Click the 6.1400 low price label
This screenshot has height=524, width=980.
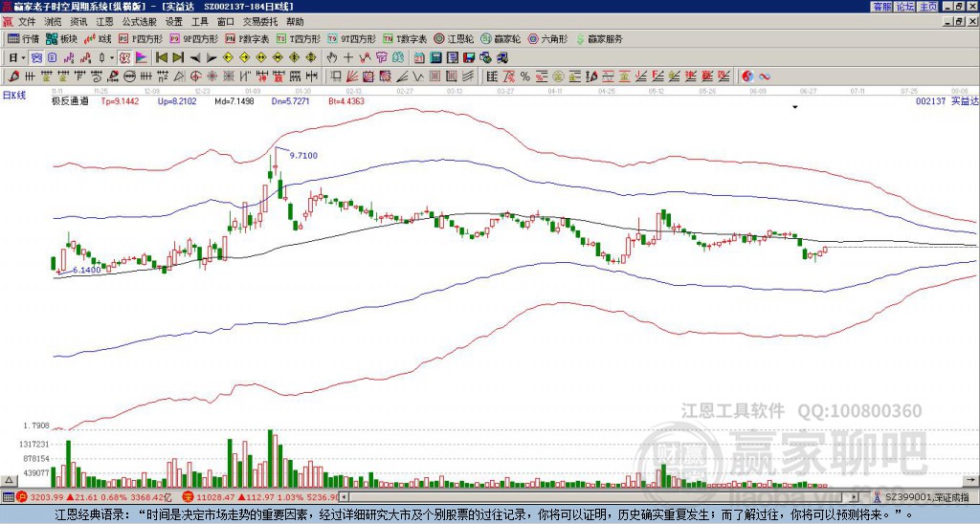tap(87, 270)
